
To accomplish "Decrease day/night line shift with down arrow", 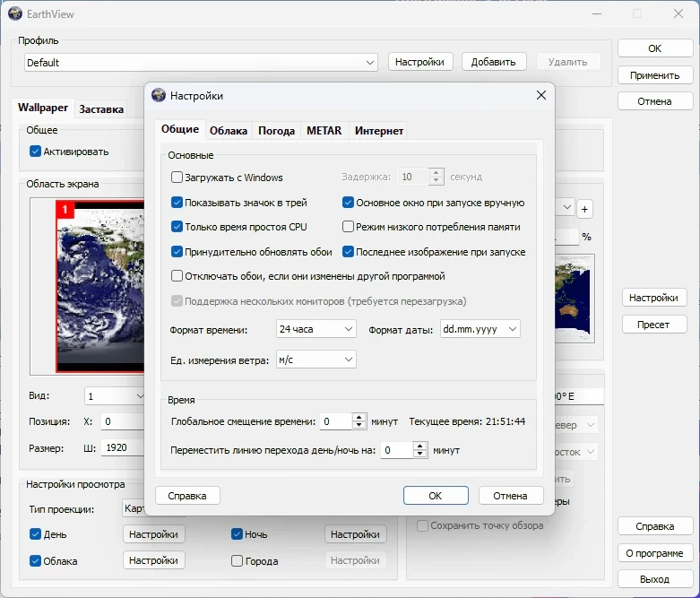I will (419, 454).
